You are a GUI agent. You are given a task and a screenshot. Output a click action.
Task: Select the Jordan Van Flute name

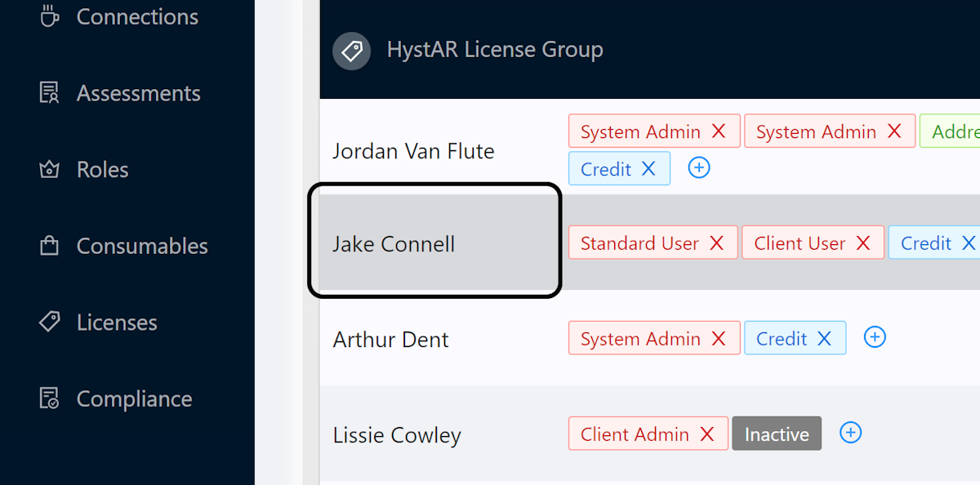413,151
